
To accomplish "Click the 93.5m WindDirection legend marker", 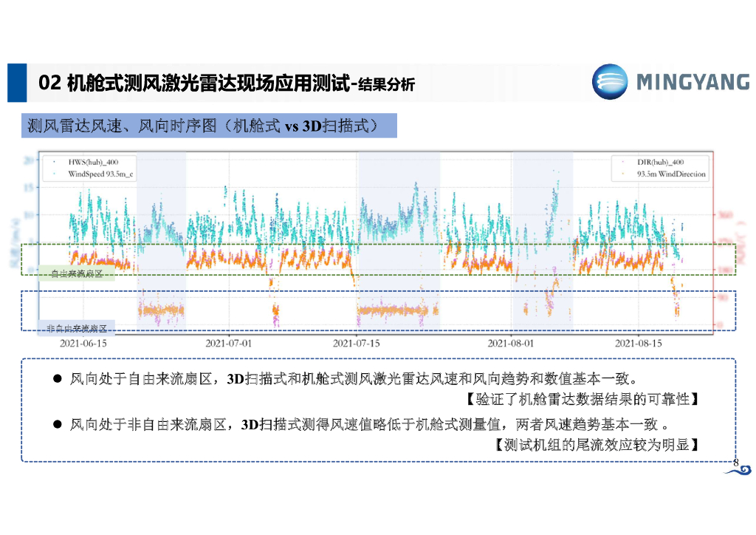I will coord(622,173).
